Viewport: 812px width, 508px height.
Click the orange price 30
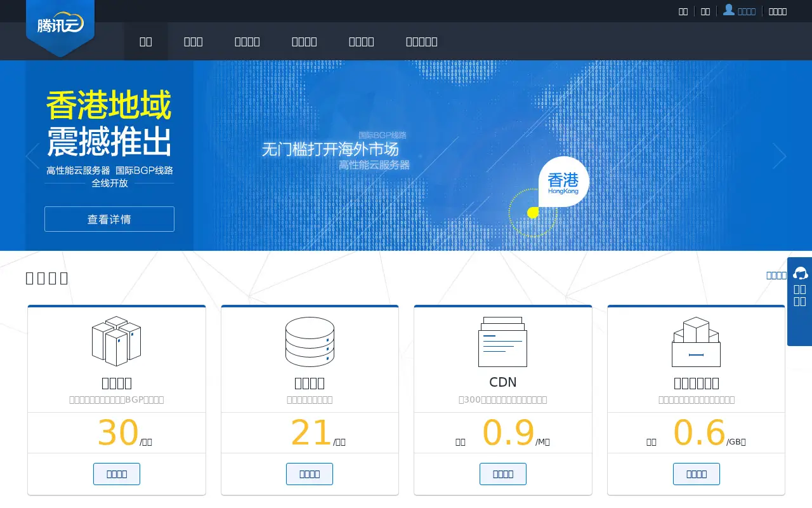click(x=118, y=433)
